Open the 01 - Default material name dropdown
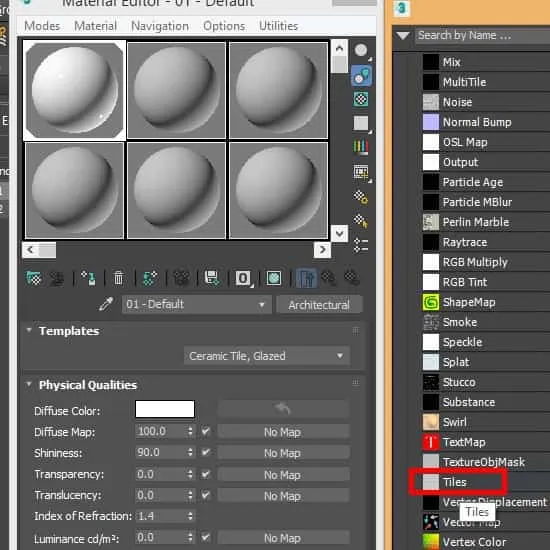Image resolution: width=550 pixels, height=550 pixels. [x=197, y=304]
